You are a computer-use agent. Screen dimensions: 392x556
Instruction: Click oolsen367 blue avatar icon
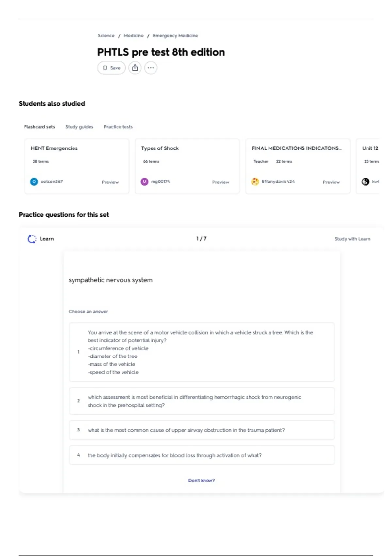click(x=34, y=182)
